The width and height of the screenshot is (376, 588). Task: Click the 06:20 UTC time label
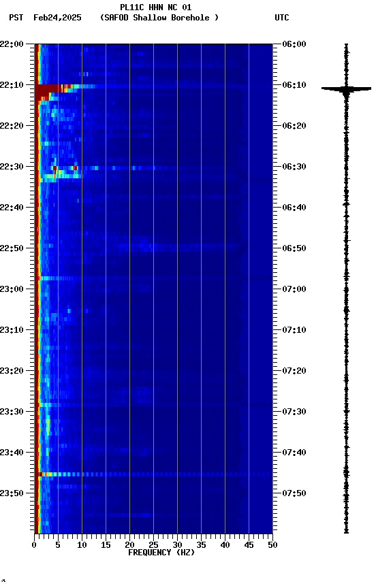294,126
